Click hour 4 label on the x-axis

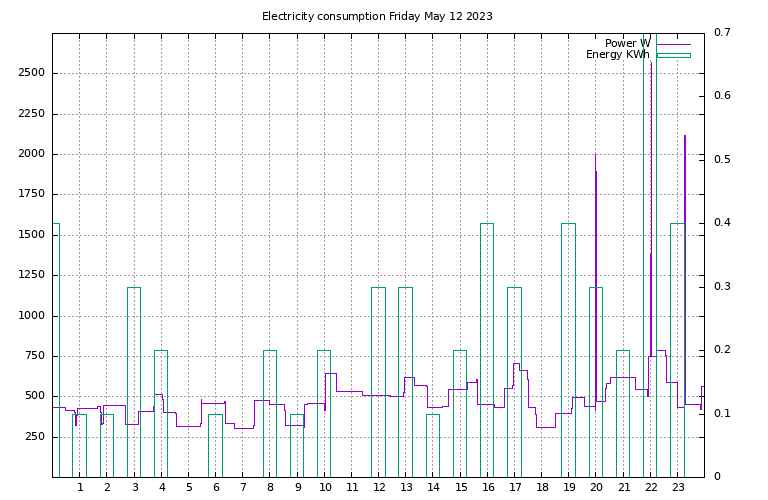pyautogui.click(x=162, y=487)
